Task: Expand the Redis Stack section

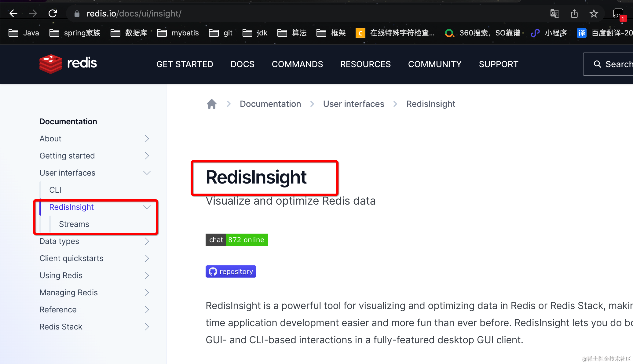Action: point(147,327)
